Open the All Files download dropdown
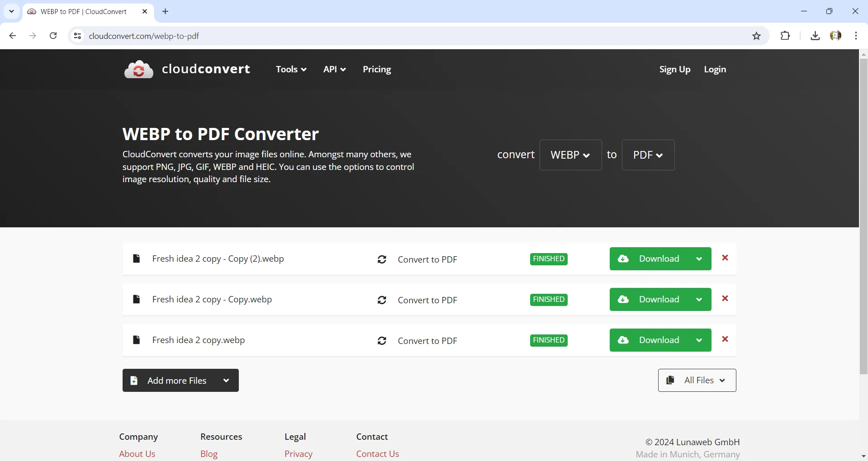This screenshot has height=461, width=868. click(x=697, y=381)
